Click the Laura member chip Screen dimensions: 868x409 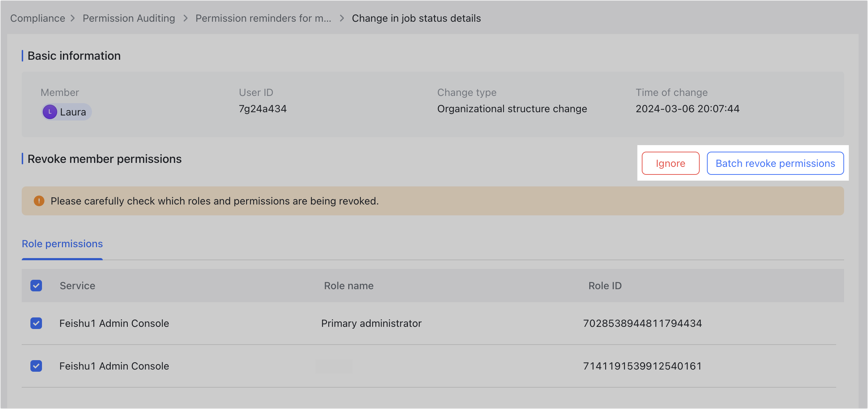point(67,112)
